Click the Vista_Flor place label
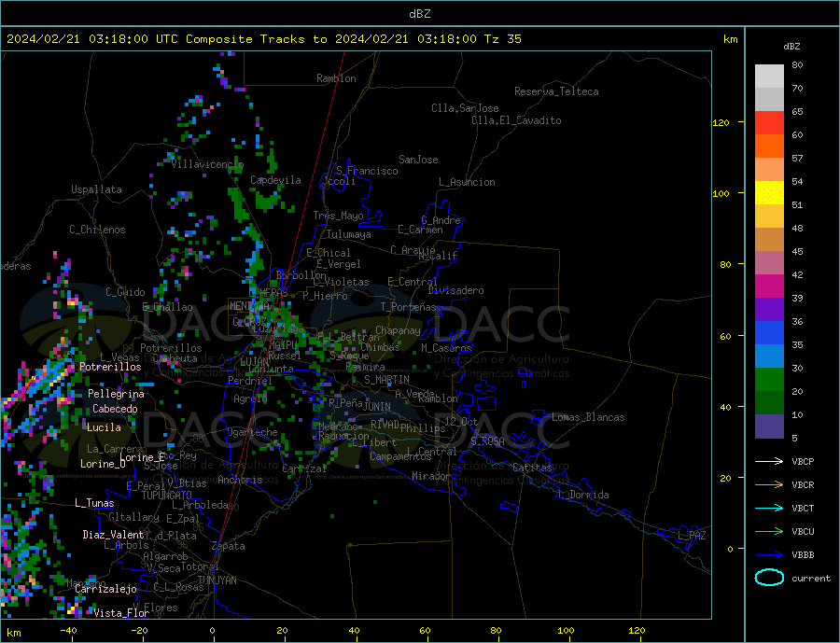The width and height of the screenshot is (840, 643). click(121, 613)
